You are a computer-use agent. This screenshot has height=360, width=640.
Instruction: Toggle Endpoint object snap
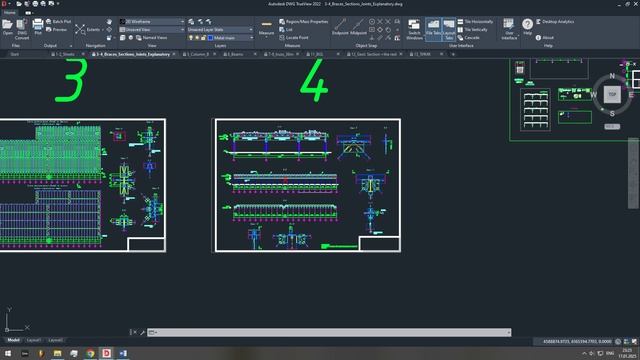pyautogui.click(x=340, y=27)
